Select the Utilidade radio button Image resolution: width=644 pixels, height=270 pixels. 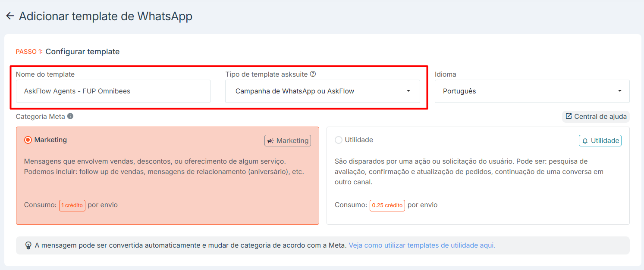(339, 140)
